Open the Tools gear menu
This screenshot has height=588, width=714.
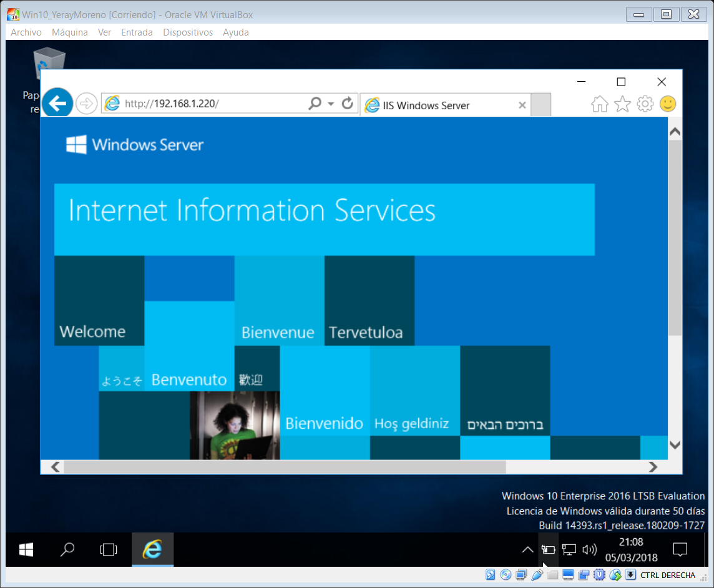coord(645,104)
